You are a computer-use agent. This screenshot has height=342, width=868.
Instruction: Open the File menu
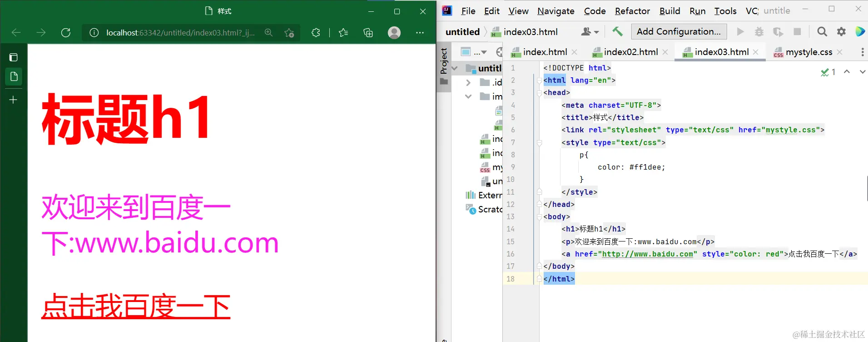pos(468,11)
